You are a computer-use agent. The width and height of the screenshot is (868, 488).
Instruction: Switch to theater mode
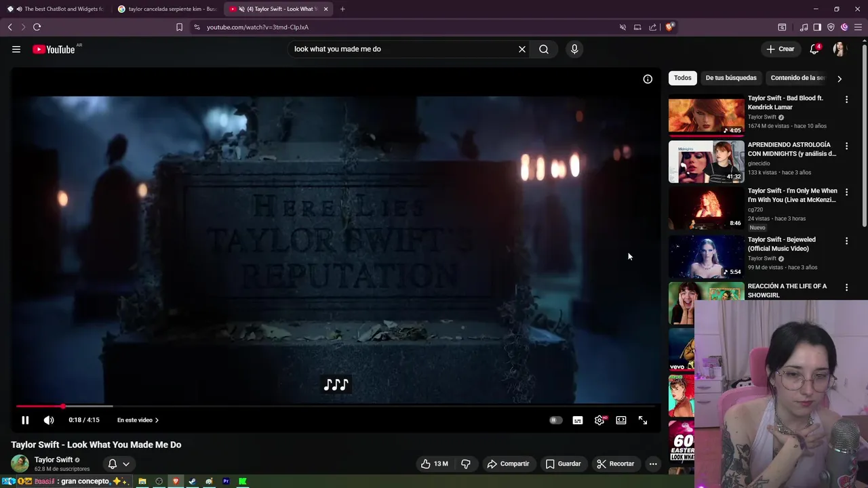coord(621,420)
